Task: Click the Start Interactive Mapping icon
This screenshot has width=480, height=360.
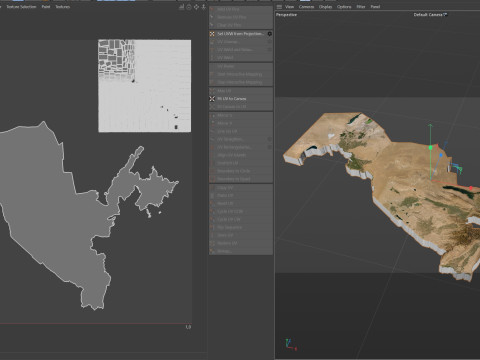Action: [212, 74]
